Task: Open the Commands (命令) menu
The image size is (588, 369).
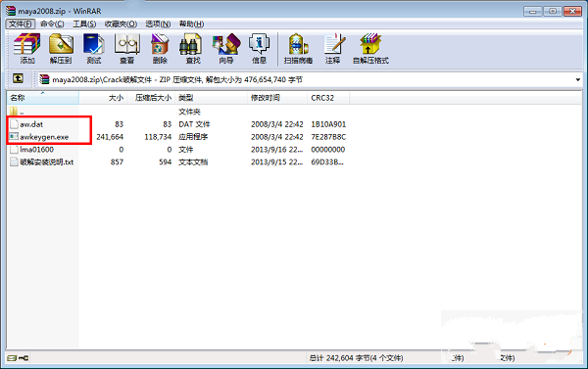Action: tap(52, 23)
